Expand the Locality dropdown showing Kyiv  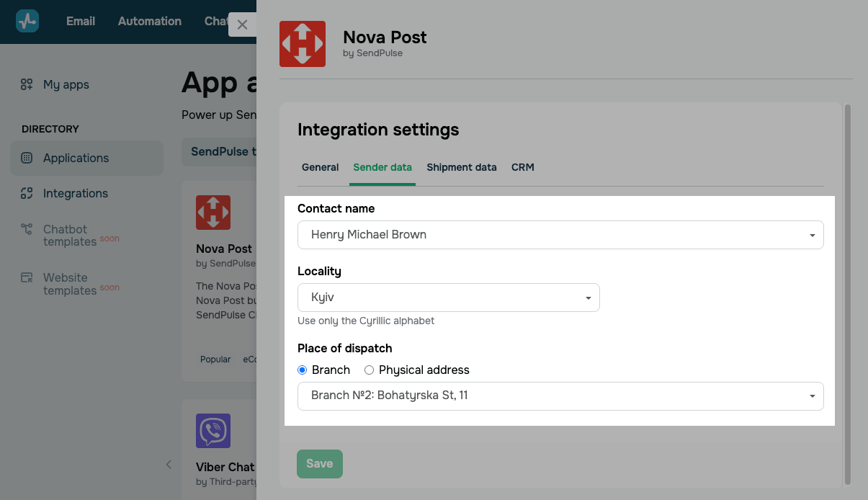click(x=448, y=298)
